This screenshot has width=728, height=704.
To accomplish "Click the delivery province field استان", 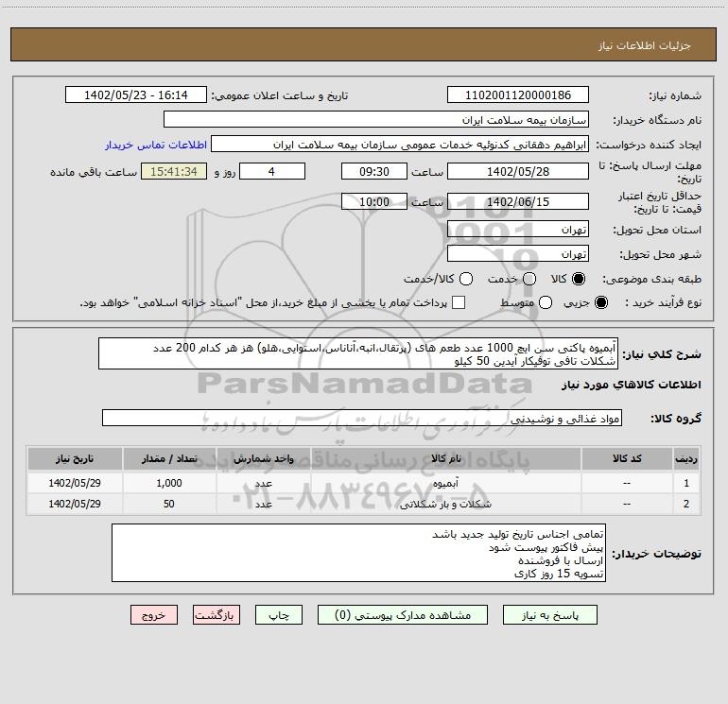I will point(518,229).
